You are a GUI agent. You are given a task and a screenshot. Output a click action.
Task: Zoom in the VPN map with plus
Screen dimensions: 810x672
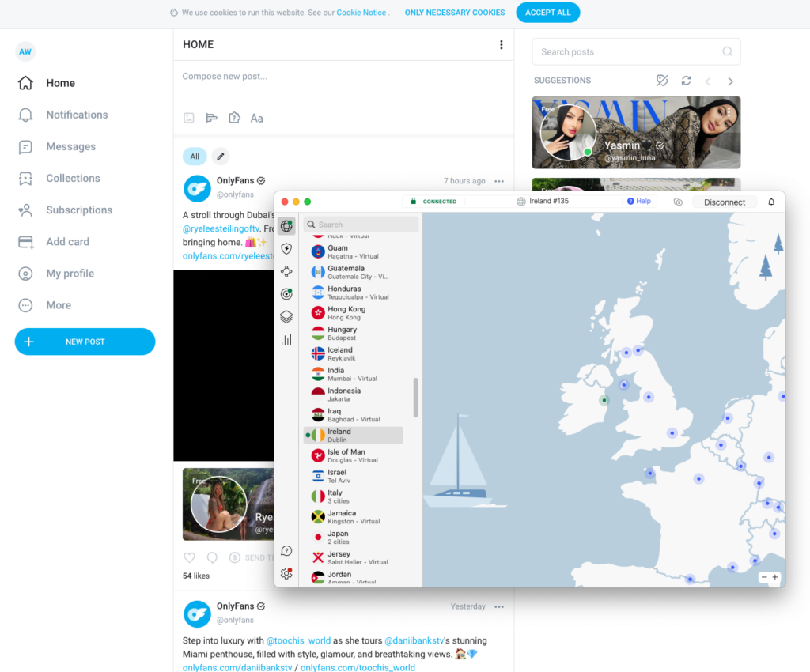click(775, 577)
